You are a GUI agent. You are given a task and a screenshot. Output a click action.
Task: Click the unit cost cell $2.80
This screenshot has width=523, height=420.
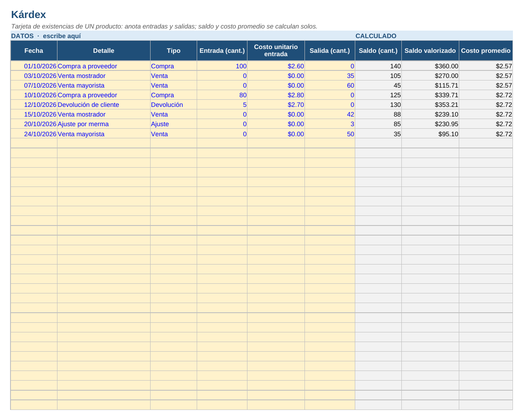(x=276, y=95)
